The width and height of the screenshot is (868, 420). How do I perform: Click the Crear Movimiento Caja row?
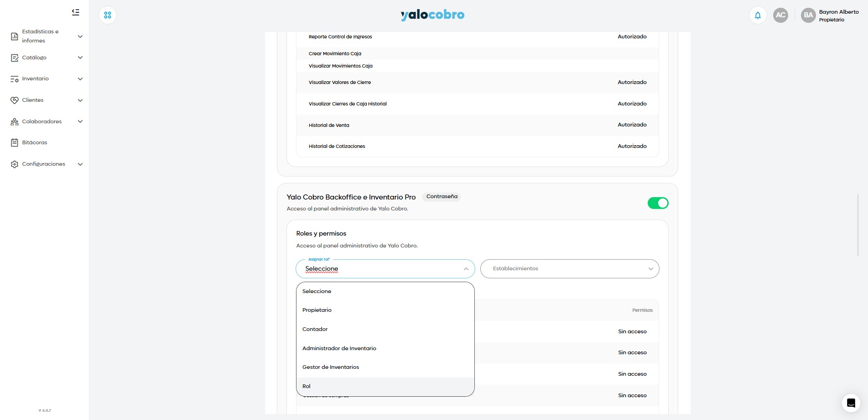coord(477,53)
